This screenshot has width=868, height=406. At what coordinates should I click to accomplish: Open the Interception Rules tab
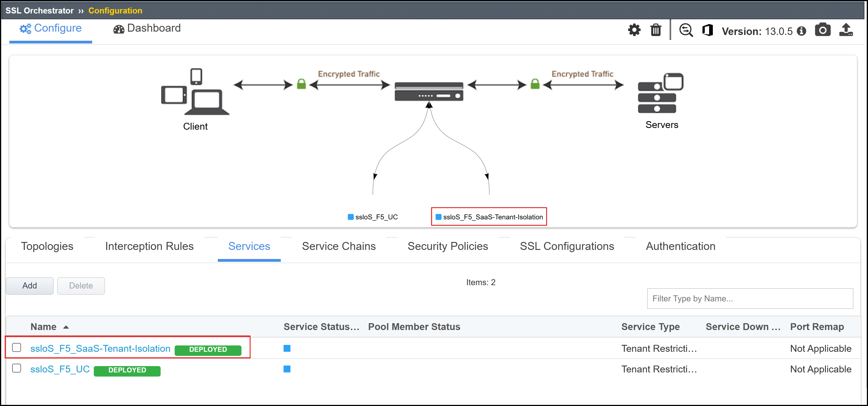pos(149,247)
